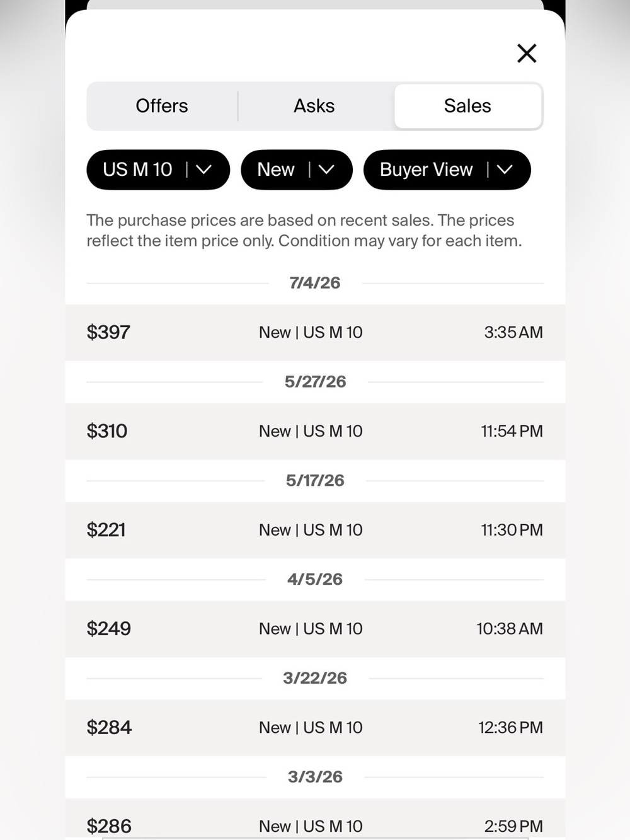Open the US M 10 size dropdown
Screen dimensions: 630x840
pyautogui.click(x=158, y=170)
